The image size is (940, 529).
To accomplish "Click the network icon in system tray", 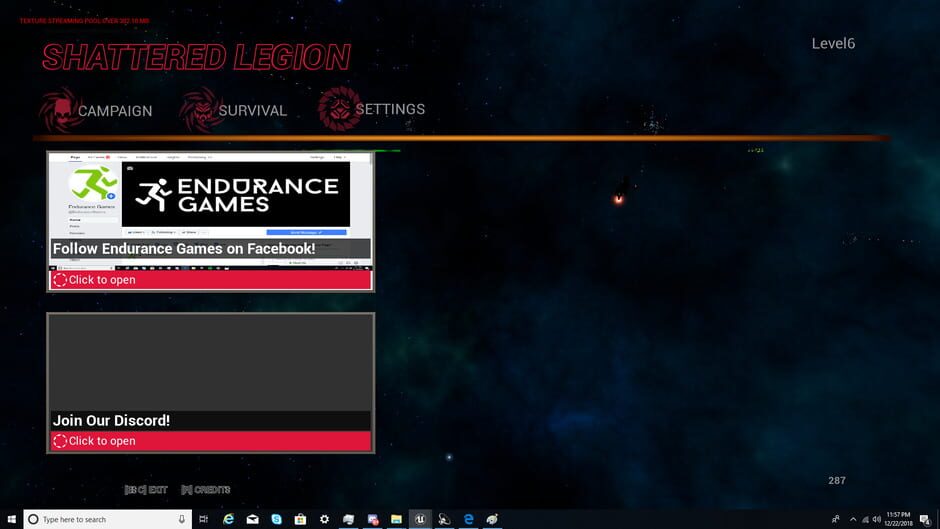I will pos(865,519).
